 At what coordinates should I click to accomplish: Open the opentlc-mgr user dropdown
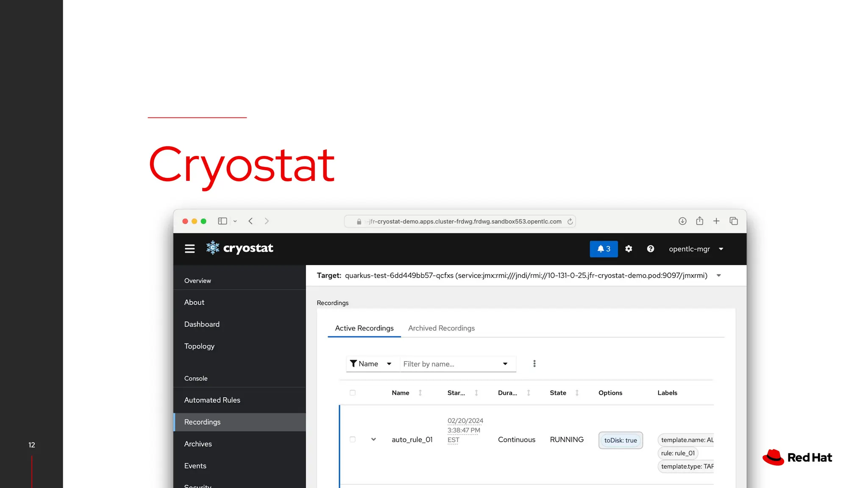point(696,249)
